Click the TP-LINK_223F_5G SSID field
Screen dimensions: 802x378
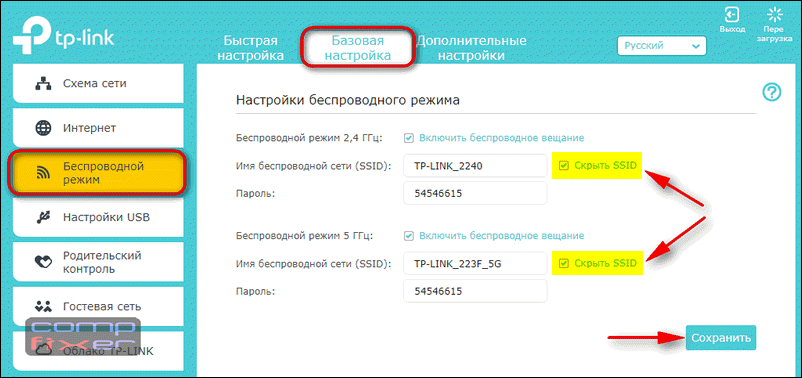[x=475, y=264]
